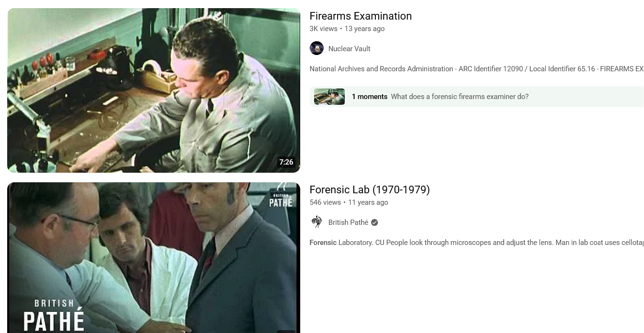Click the bold Forensic keyword in description
Viewport: 644px width, 333px height.
(x=323, y=243)
